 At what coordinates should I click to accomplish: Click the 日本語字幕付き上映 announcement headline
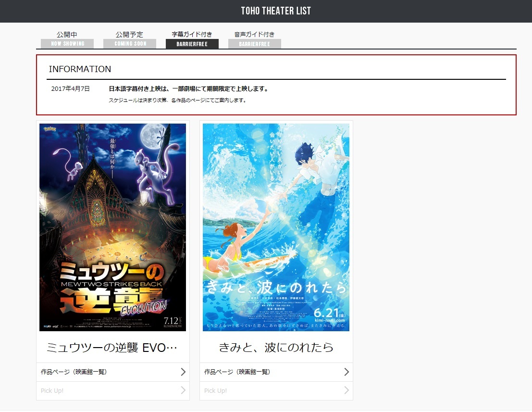click(x=189, y=89)
